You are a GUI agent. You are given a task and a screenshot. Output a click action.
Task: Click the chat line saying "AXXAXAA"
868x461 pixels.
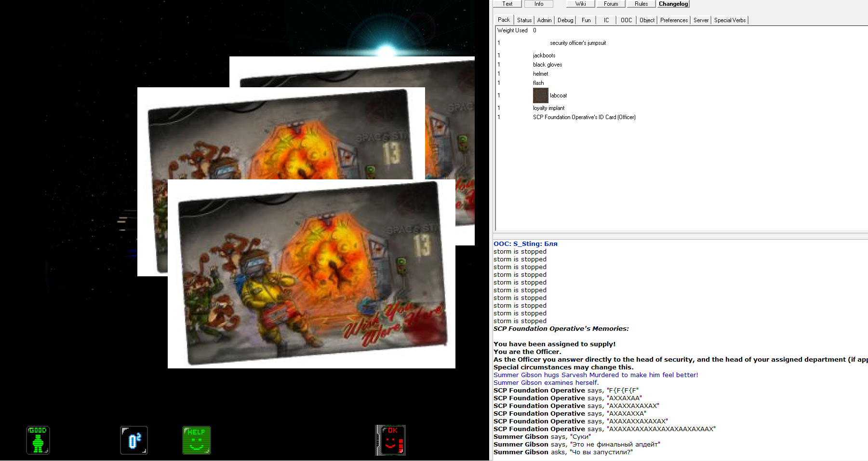(568, 398)
